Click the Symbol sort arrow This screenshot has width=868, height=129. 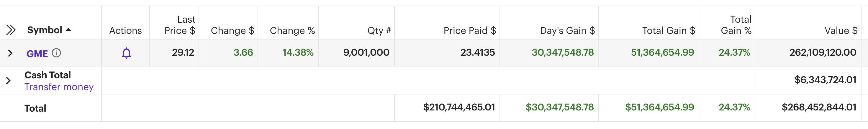pyautogui.click(x=69, y=30)
